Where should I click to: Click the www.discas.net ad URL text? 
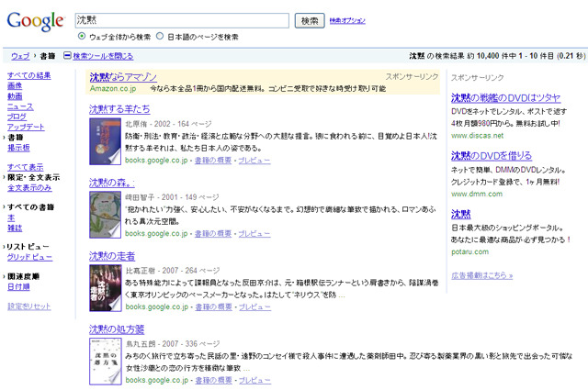pos(477,136)
